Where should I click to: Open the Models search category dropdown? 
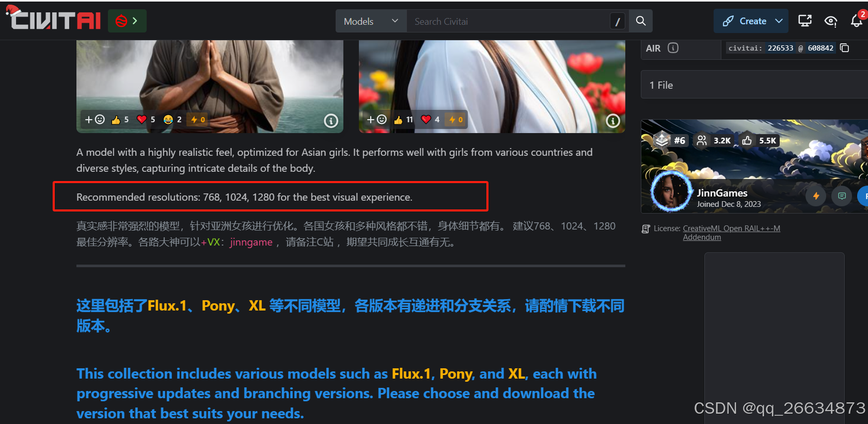coord(371,21)
